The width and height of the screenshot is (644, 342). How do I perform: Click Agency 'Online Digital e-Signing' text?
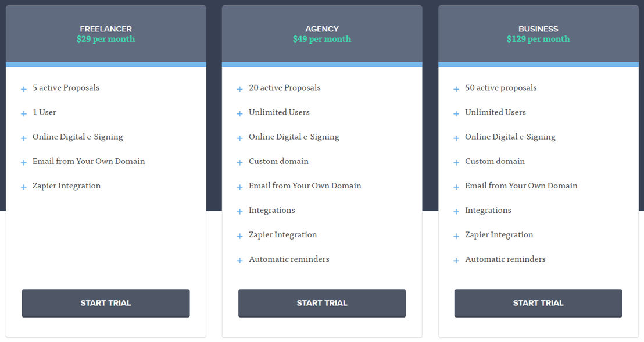click(x=294, y=137)
